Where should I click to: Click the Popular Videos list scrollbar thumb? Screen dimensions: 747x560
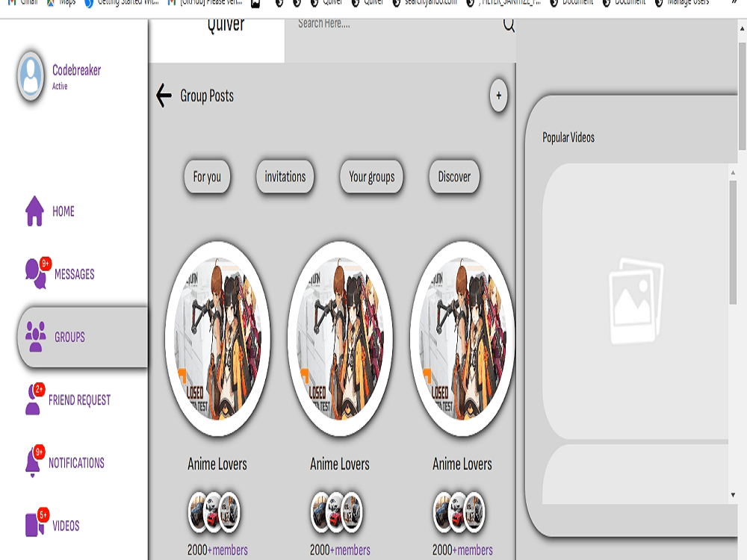[733, 242]
